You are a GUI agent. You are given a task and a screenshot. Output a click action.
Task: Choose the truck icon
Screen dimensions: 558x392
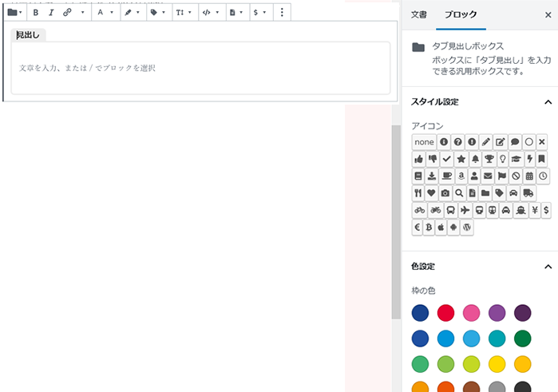coord(528,193)
